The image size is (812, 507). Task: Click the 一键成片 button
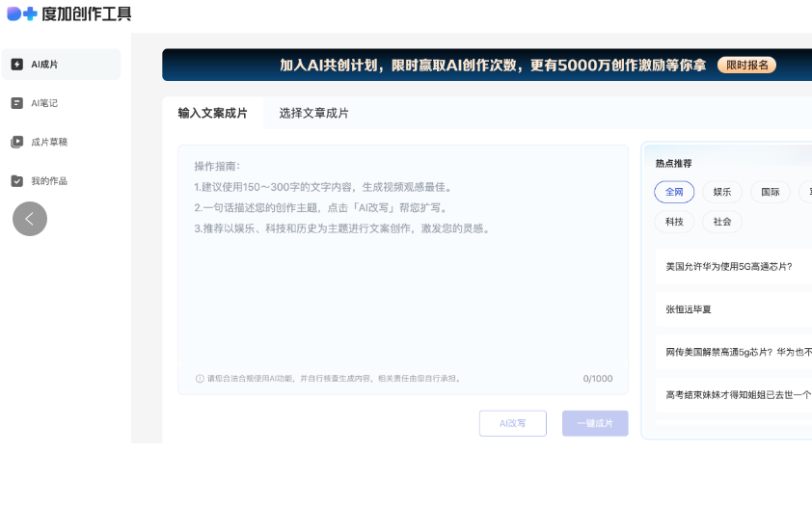pyautogui.click(x=595, y=423)
